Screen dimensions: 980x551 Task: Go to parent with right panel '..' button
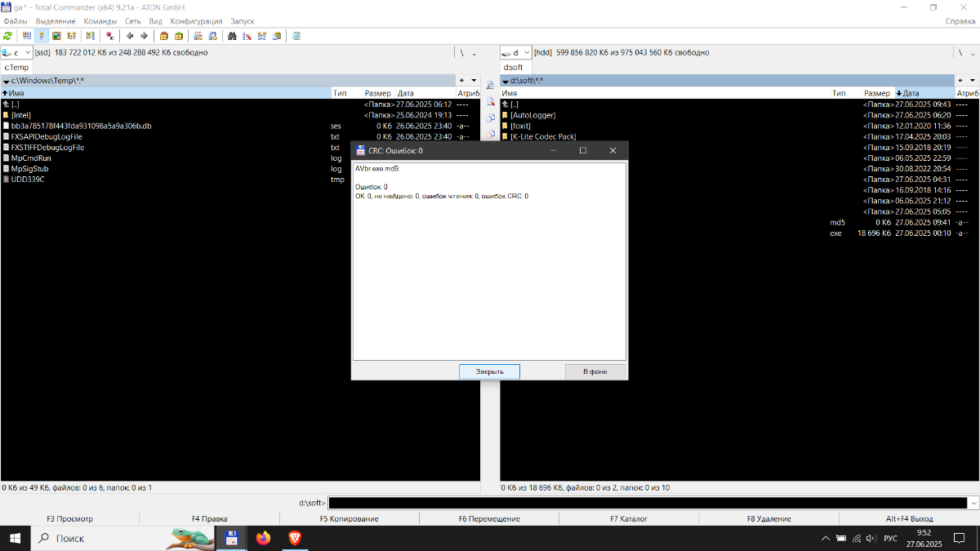[973, 52]
